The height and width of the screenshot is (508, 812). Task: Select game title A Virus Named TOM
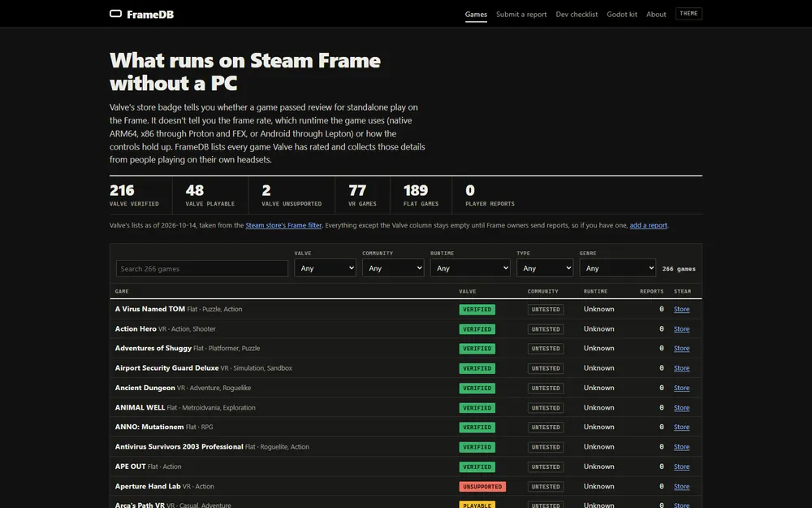(149, 309)
